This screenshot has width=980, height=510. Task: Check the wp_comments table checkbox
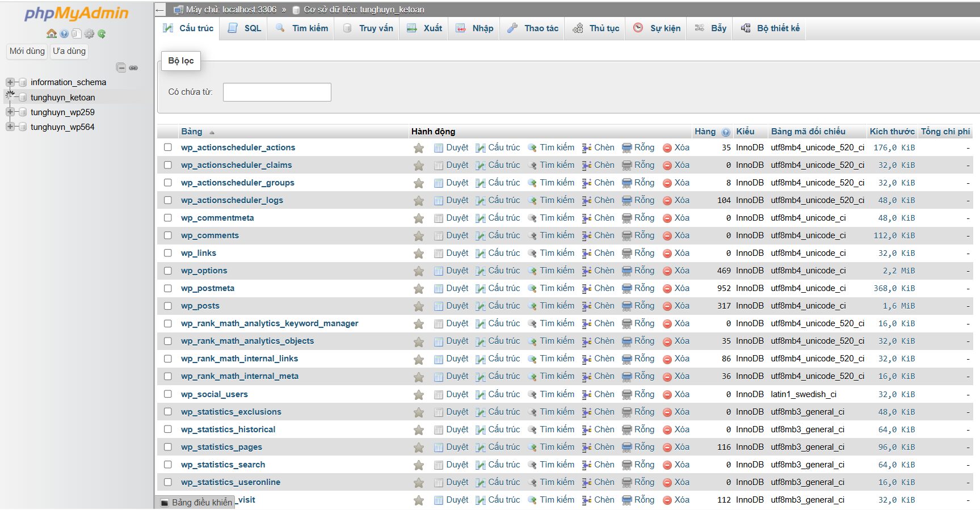tap(168, 235)
